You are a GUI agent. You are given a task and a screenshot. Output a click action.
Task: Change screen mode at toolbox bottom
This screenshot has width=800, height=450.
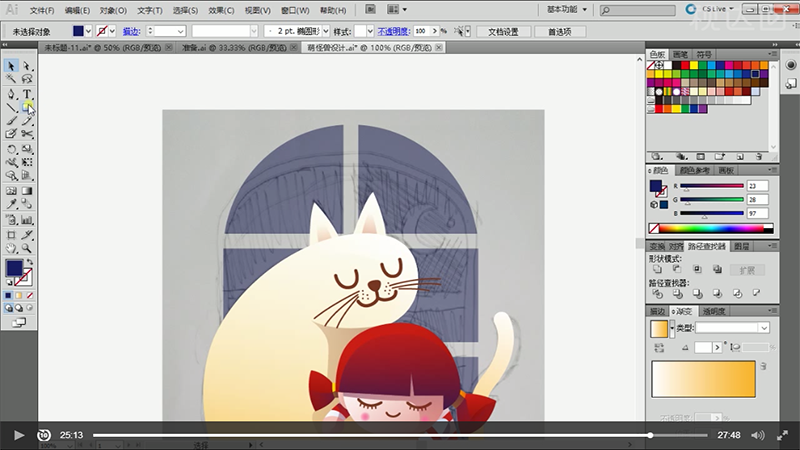pyautogui.click(x=19, y=322)
